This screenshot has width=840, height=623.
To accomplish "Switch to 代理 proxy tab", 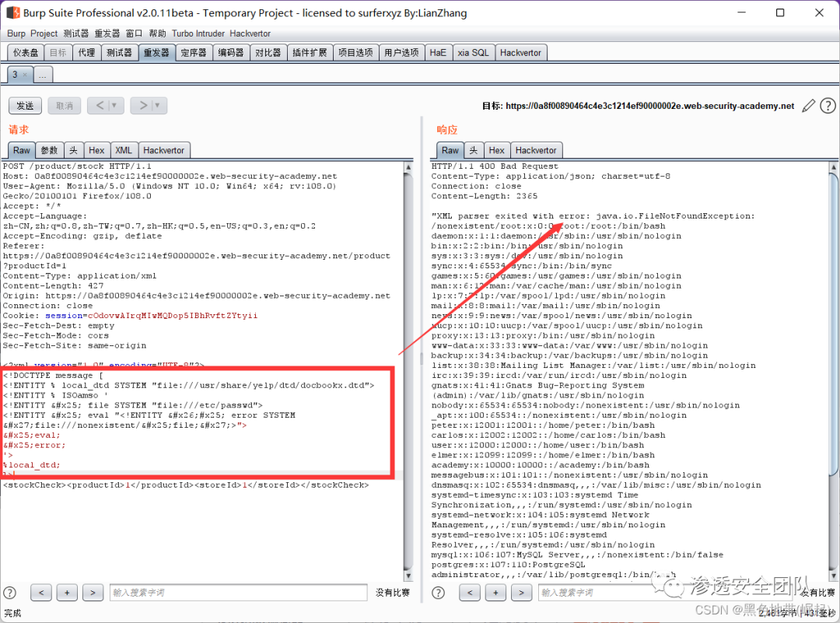I will pyautogui.click(x=86, y=52).
